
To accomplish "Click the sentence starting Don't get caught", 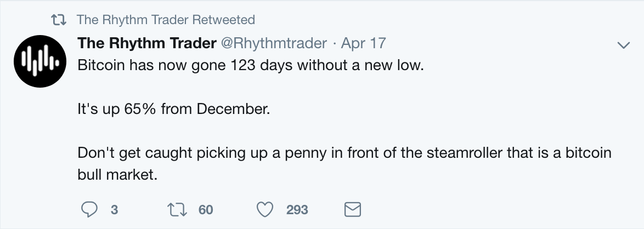I will click(x=344, y=164).
